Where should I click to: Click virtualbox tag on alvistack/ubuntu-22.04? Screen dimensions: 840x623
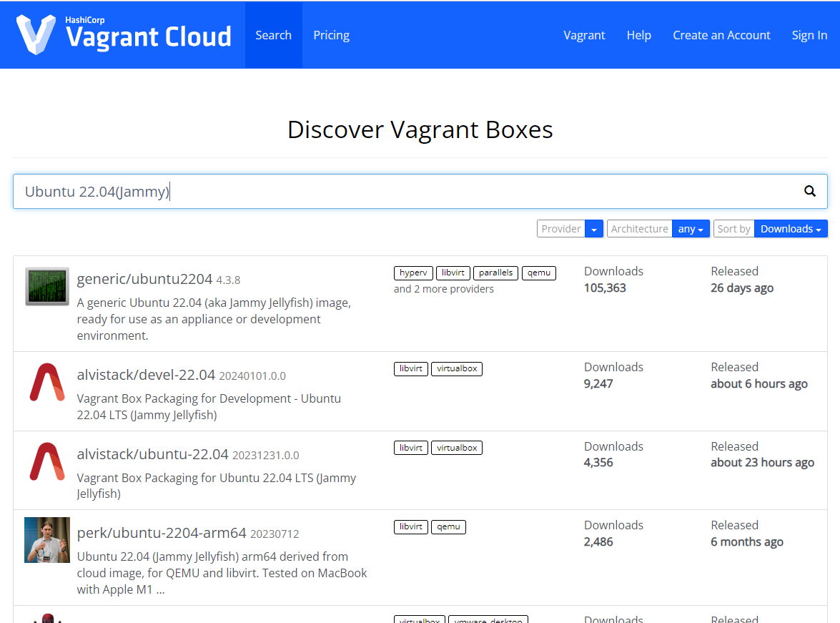(456, 448)
